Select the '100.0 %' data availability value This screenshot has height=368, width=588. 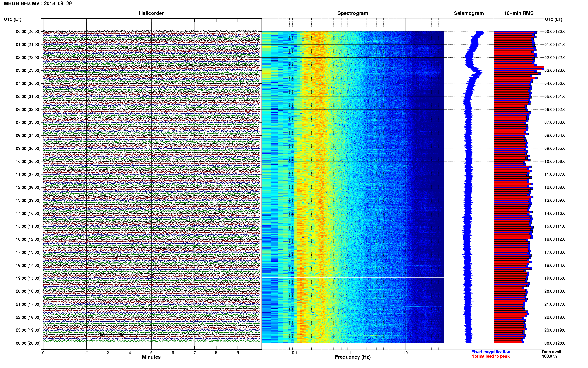549,356
